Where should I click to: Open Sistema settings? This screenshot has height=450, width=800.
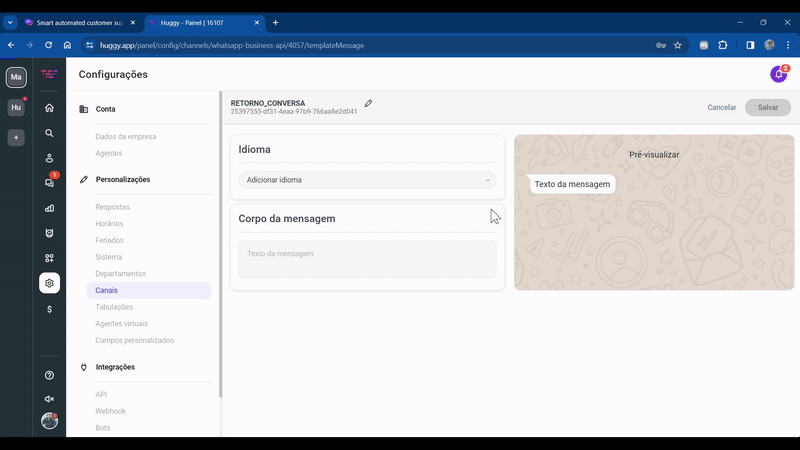109,257
